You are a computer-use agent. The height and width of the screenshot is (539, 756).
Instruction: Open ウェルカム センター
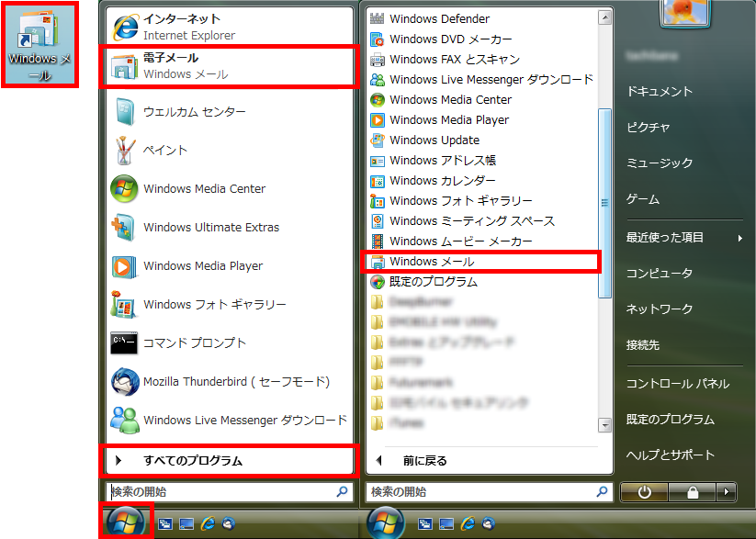point(194,112)
